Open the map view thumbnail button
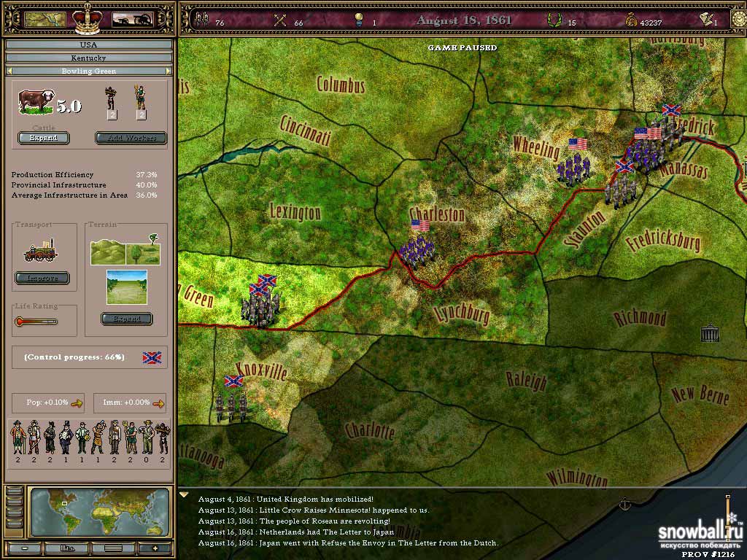This screenshot has height=560, width=747. pos(45,20)
